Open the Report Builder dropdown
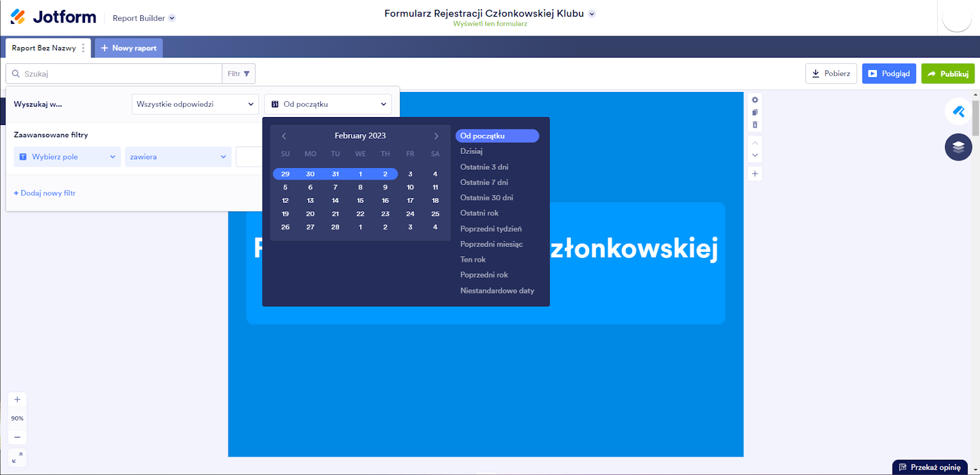The image size is (980, 475). (x=144, y=18)
